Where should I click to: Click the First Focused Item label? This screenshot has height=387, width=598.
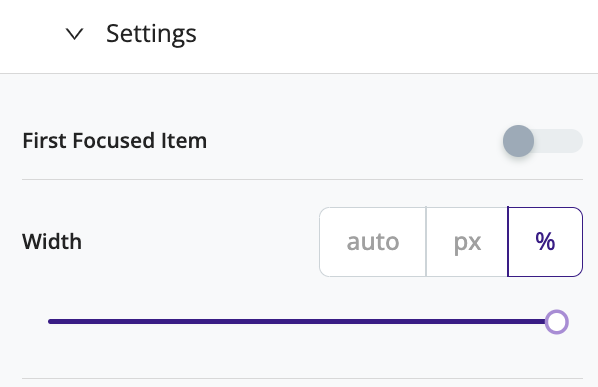pyautogui.click(x=114, y=141)
